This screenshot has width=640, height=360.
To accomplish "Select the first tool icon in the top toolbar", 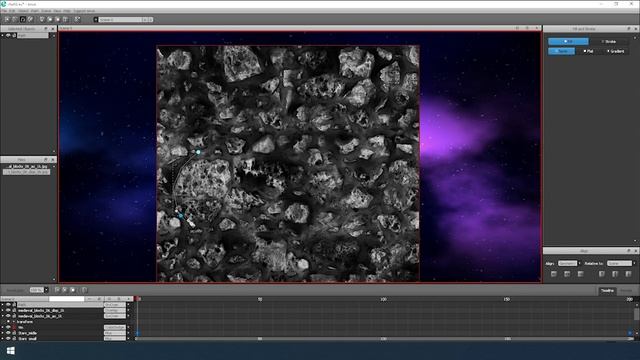I will [x=7, y=19].
